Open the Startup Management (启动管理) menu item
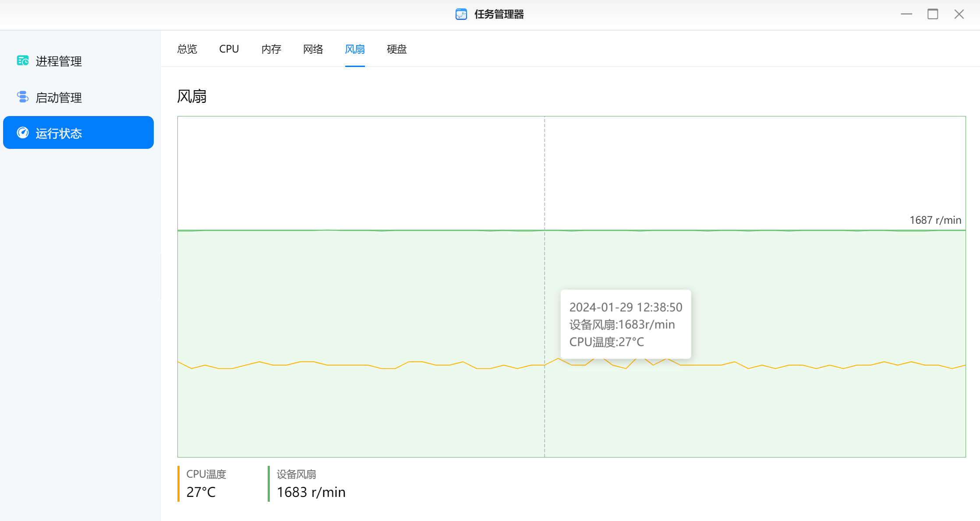 [59, 98]
